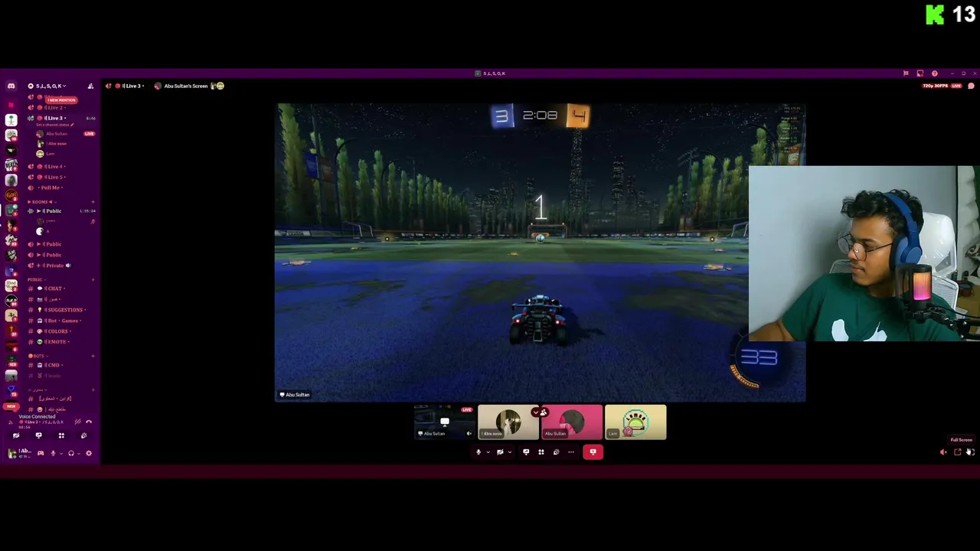This screenshot has width=980, height=551.
Task: Open camera options arrow in call controls
Action: pyautogui.click(x=510, y=452)
